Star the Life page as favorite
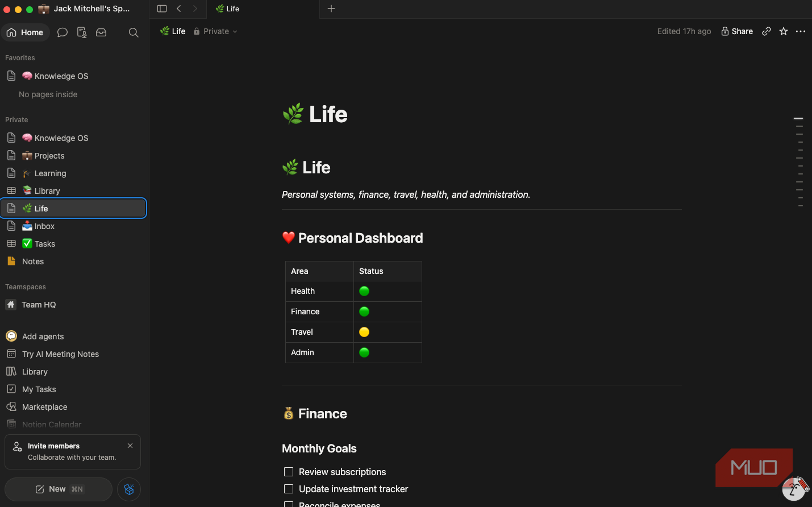 (784, 31)
